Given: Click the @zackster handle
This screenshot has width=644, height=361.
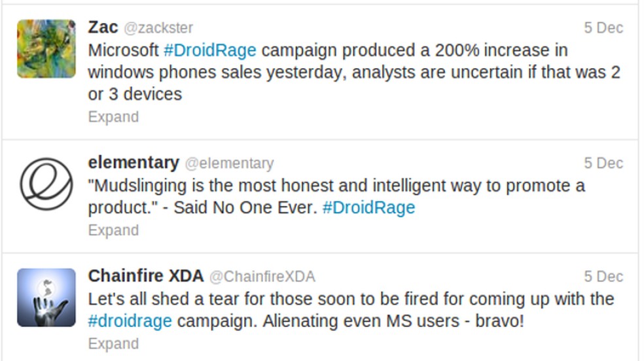Looking at the screenshot, I should (158, 28).
